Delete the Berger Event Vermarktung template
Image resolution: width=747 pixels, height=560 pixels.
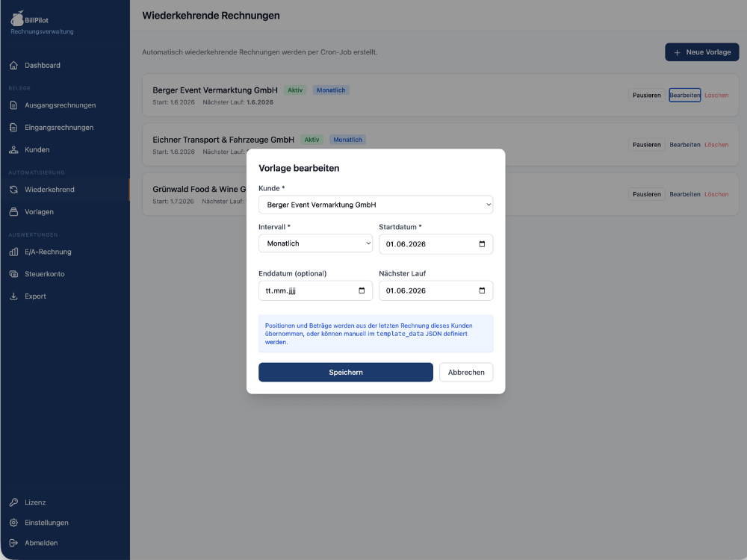[716, 96]
